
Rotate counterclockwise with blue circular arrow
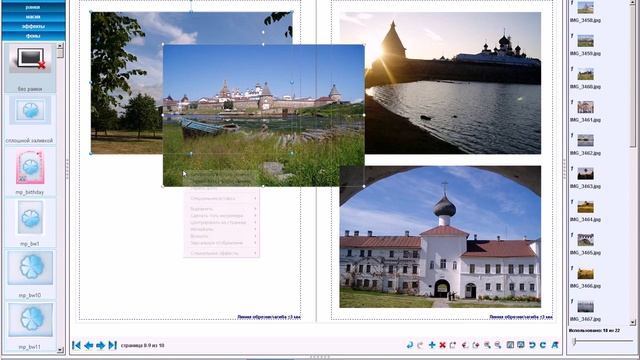[x=532, y=345]
